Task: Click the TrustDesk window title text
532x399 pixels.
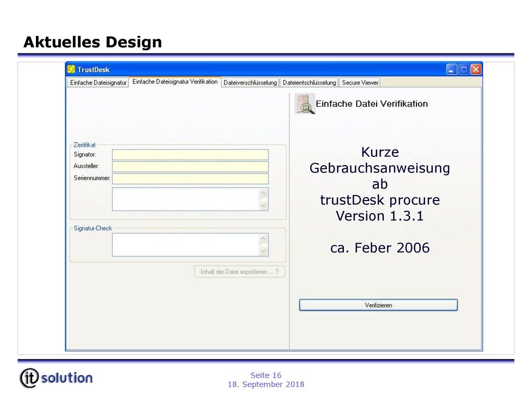Action: pyautogui.click(x=94, y=70)
